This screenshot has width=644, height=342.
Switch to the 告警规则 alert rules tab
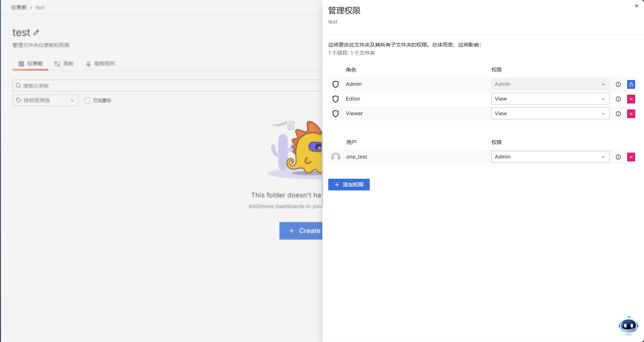[101, 63]
